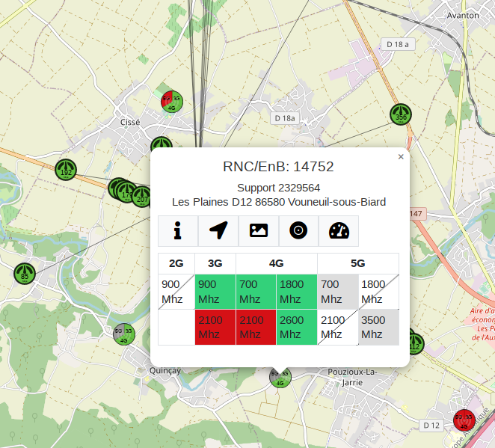Click the target circle icon in the popup

coord(298,231)
